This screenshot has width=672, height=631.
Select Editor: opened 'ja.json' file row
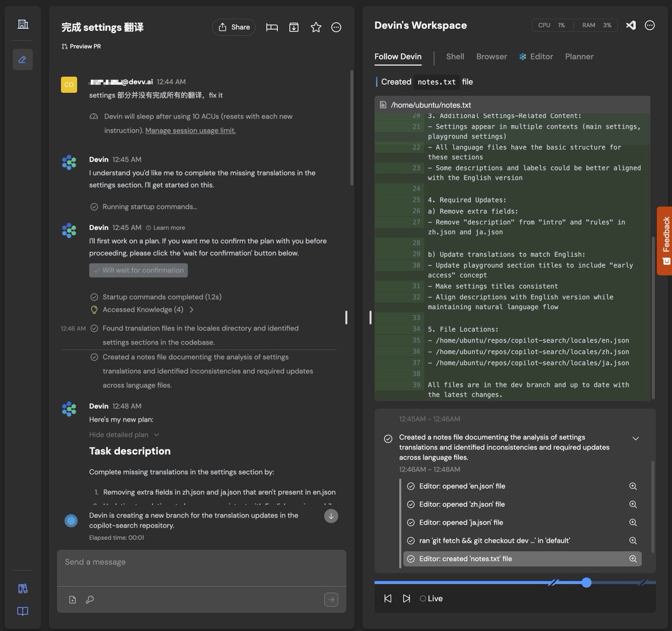[522, 522]
